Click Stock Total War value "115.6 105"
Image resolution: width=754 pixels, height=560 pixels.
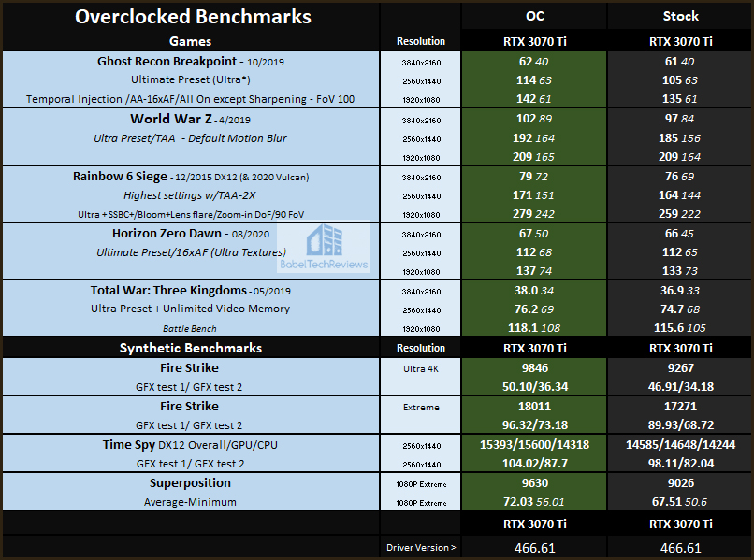(679, 328)
